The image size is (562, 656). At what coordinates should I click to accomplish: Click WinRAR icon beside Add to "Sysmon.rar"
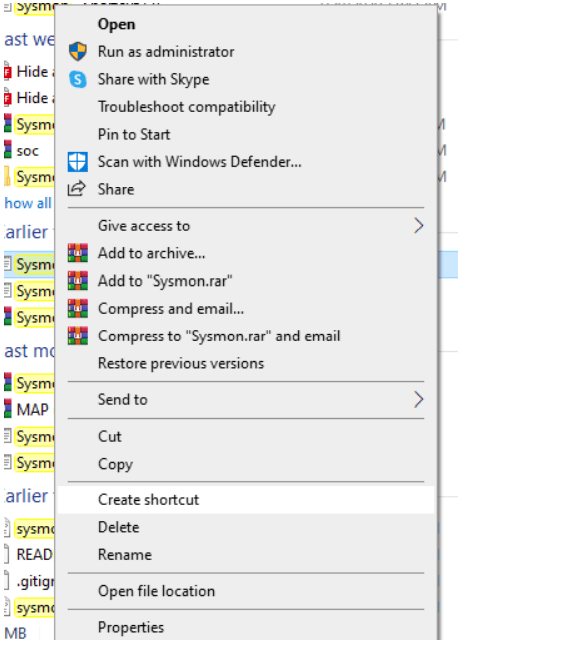(x=78, y=281)
